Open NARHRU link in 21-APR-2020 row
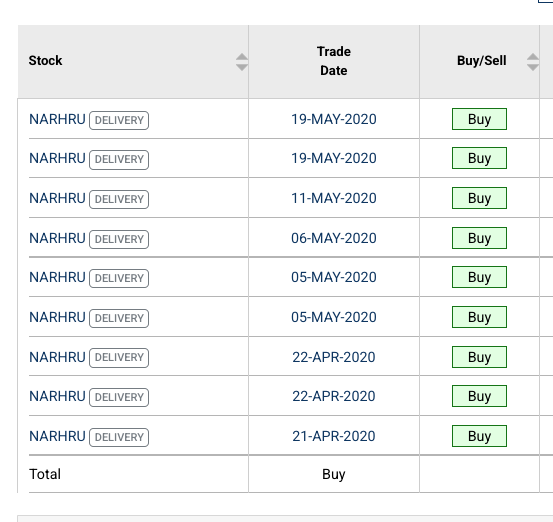Screen dimensions: 553x522 [57, 436]
